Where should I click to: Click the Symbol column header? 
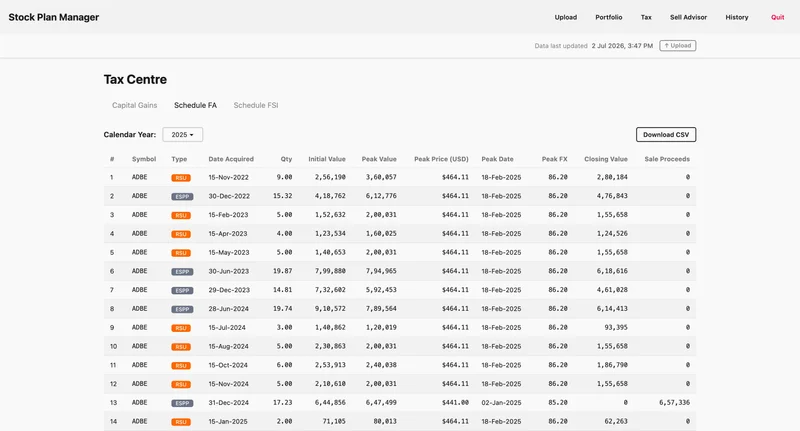click(x=144, y=159)
